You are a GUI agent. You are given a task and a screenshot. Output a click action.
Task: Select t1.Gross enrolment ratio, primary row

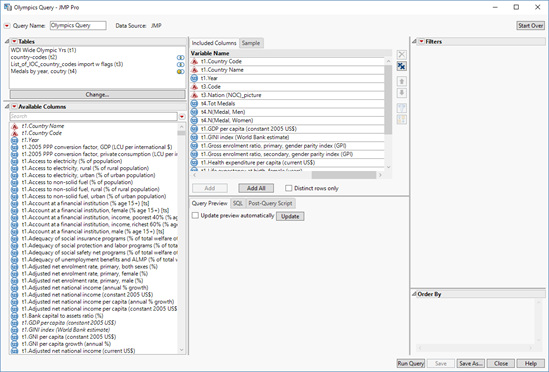tap(287, 146)
